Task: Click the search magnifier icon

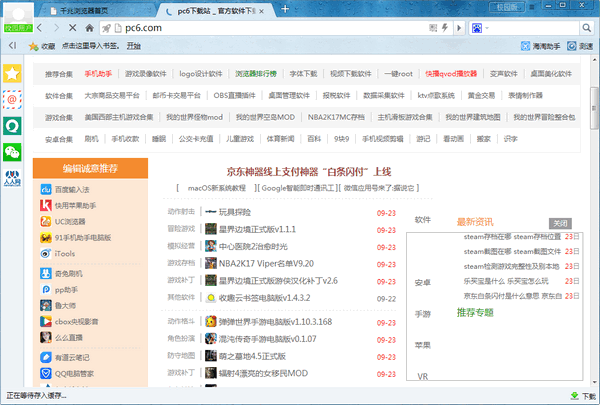Action: [x=586, y=28]
